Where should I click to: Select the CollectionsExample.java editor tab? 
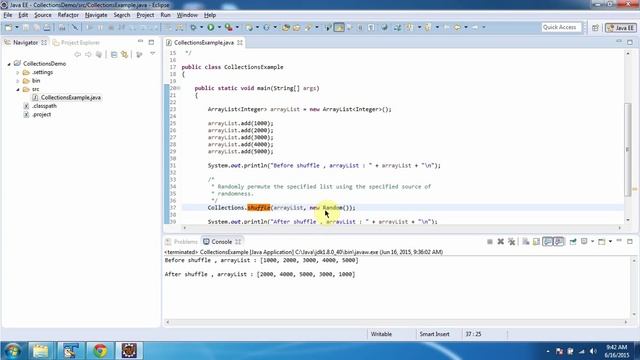(x=204, y=42)
